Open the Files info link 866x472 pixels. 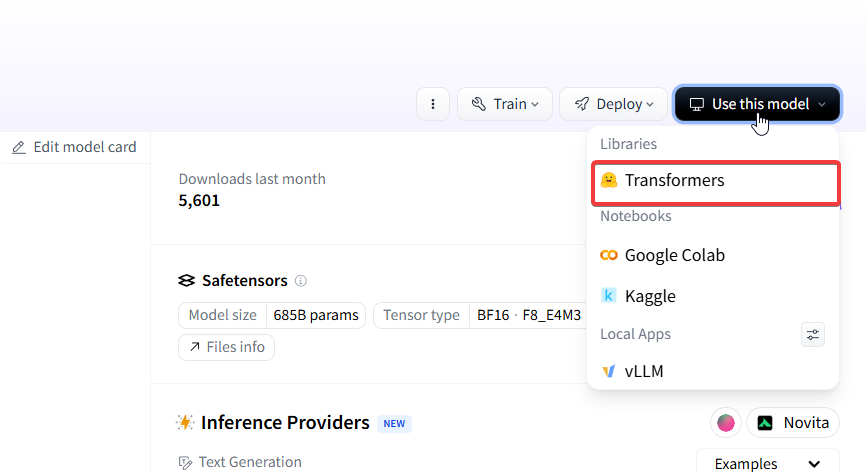[226, 347]
